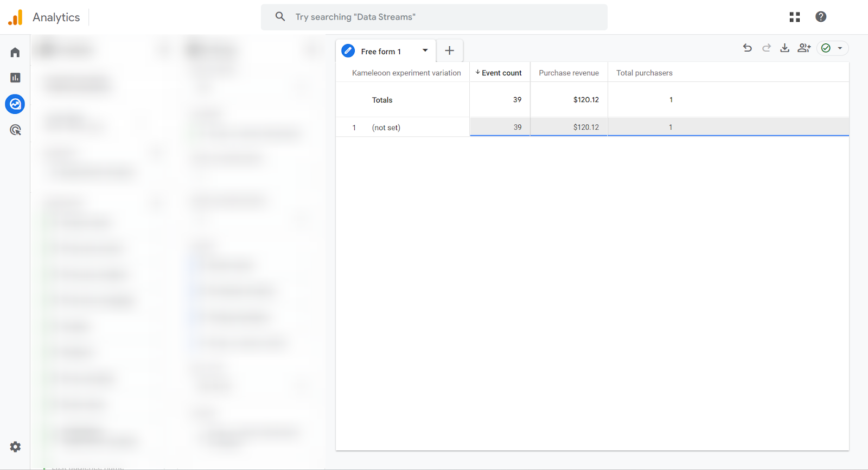The height and width of the screenshot is (470, 868).
Task: Click the redo arrow icon
Action: point(766,48)
